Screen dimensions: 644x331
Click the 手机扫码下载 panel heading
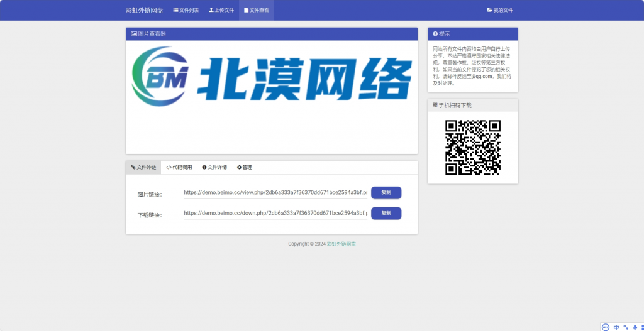pos(455,106)
